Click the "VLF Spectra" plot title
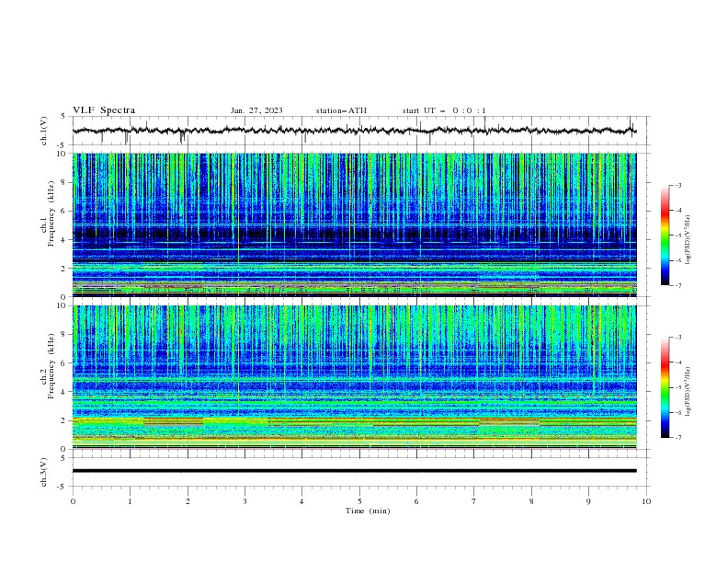 104,110
